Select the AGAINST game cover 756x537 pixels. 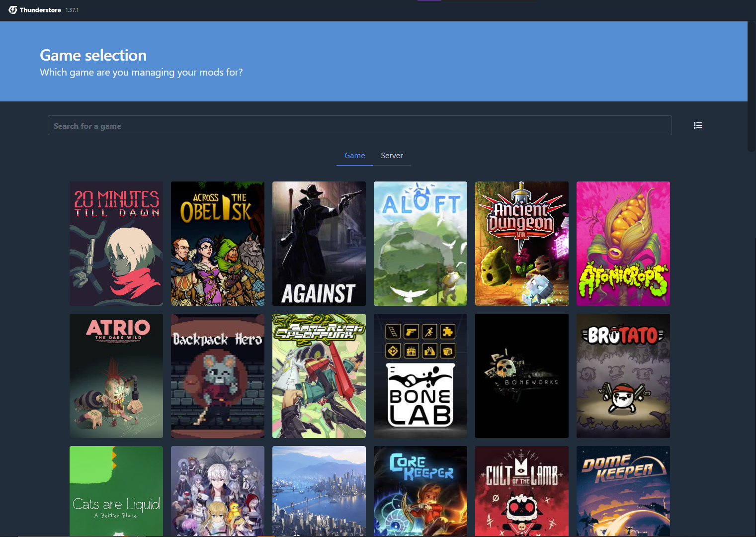(x=319, y=244)
